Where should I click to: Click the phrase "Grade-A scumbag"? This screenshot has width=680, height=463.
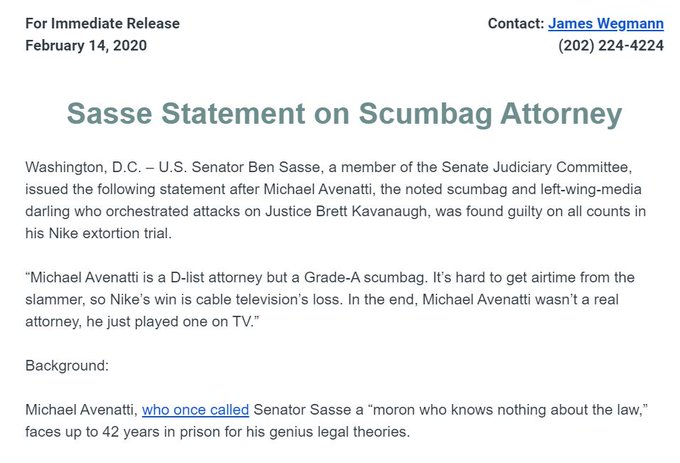[365, 277]
